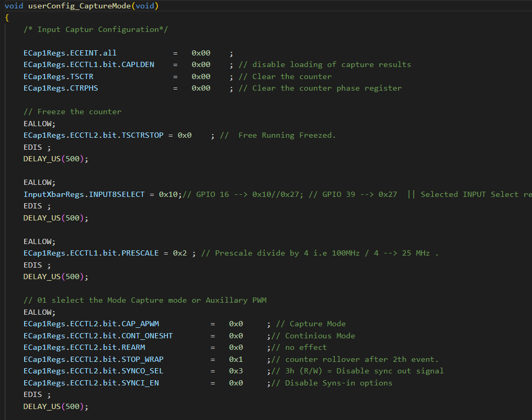Click the CAPLDEN register assignment line

click(x=89, y=64)
